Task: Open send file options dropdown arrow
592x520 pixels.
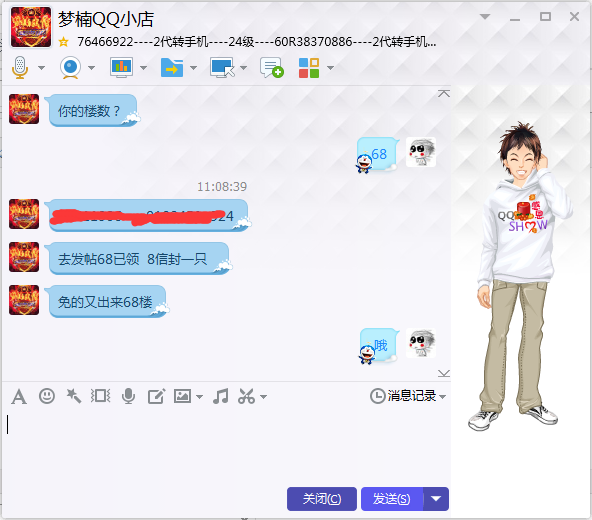Action: tap(193, 68)
